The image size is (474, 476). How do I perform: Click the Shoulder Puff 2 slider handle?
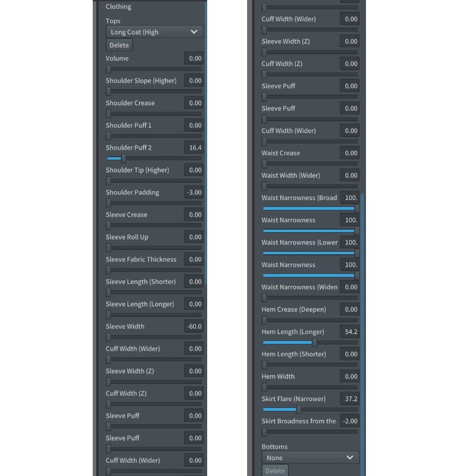(123, 158)
